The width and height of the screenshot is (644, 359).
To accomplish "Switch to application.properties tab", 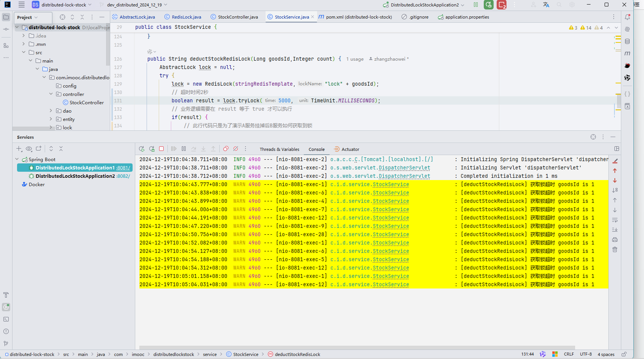I will coord(463,17).
